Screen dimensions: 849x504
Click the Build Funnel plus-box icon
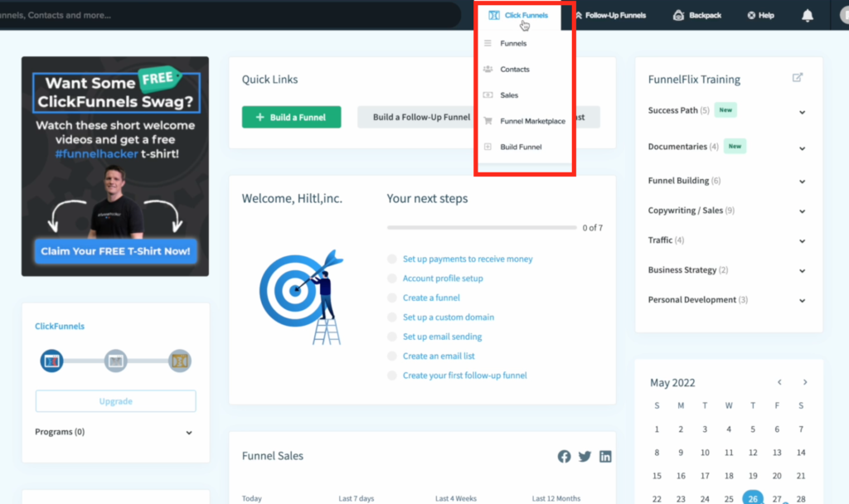488,148
